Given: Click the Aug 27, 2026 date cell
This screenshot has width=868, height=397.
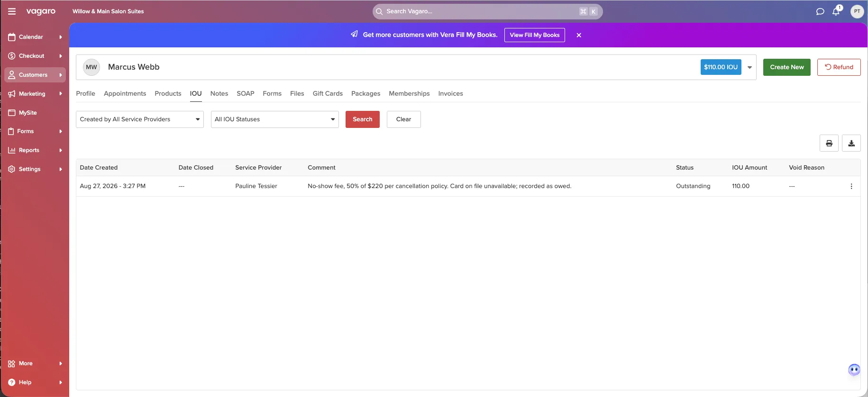Looking at the screenshot, I should point(113,186).
